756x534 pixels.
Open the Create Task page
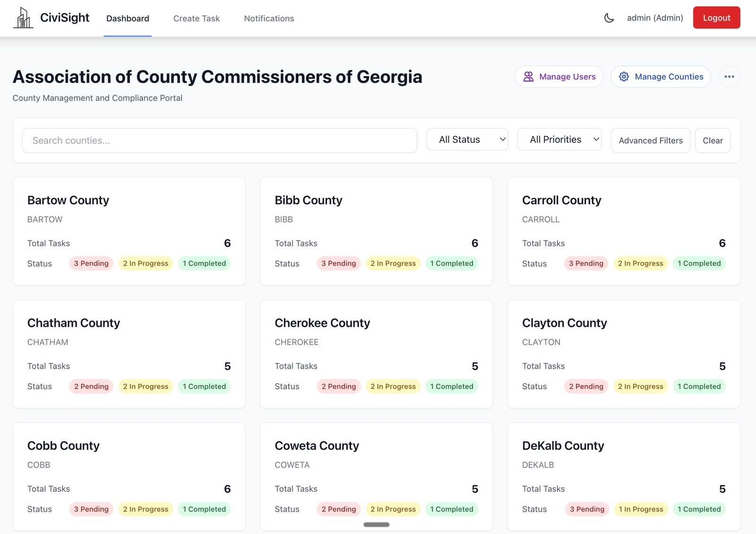point(196,18)
